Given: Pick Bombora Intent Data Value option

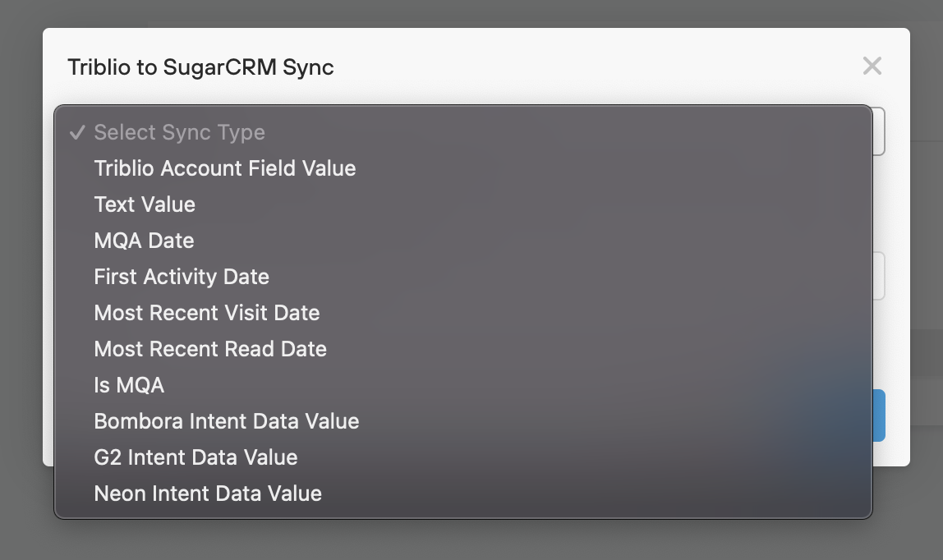Looking at the screenshot, I should point(463,420).
